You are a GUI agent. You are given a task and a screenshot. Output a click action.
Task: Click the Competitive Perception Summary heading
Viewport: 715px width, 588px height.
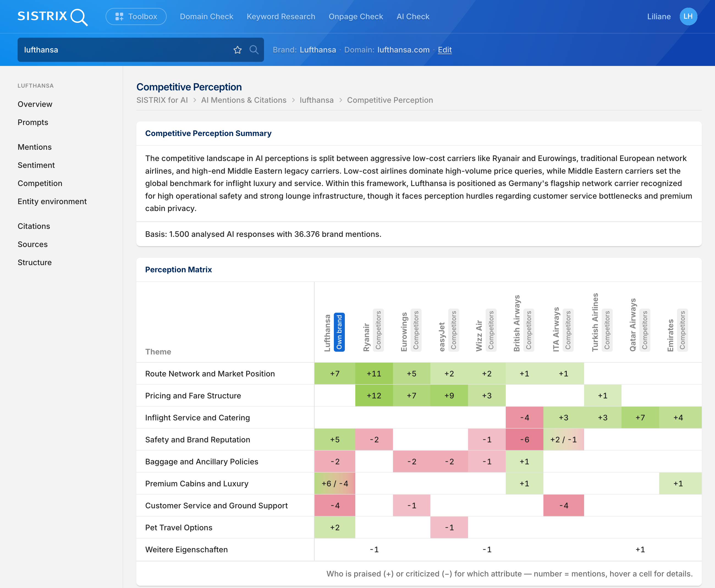click(208, 134)
